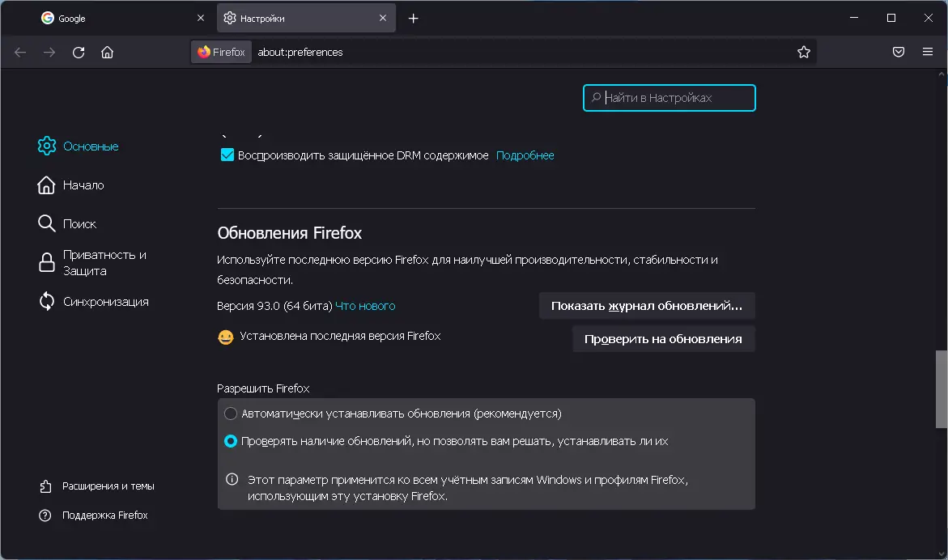Click the Найти в Настройках search field
This screenshot has width=948, height=560.
pos(669,98)
